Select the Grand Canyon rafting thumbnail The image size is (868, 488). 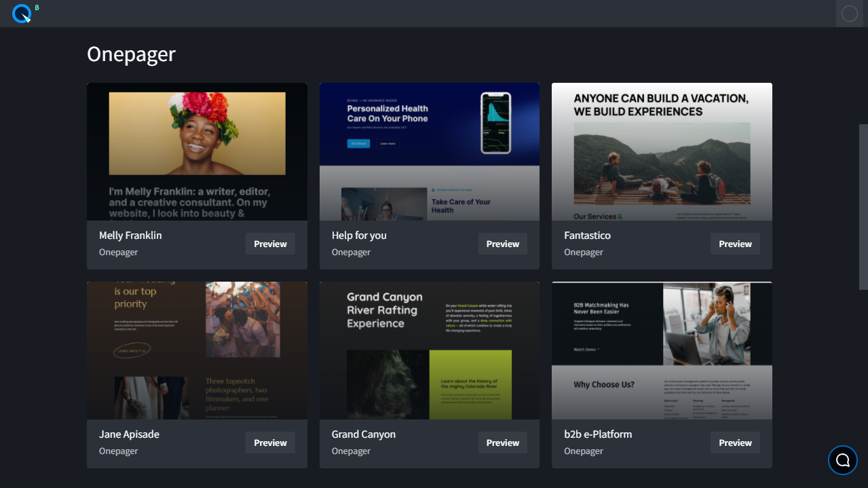[x=430, y=350]
